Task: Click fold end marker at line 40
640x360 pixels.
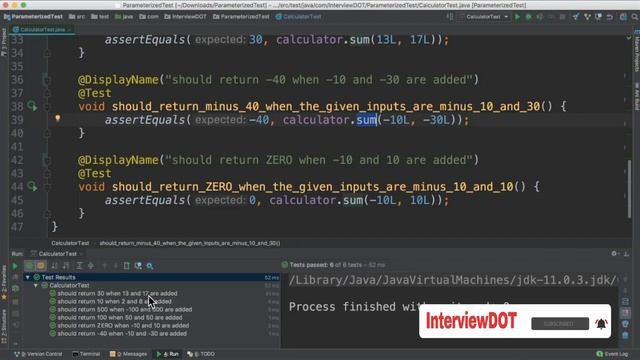Action: pyautogui.click(x=47, y=133)
